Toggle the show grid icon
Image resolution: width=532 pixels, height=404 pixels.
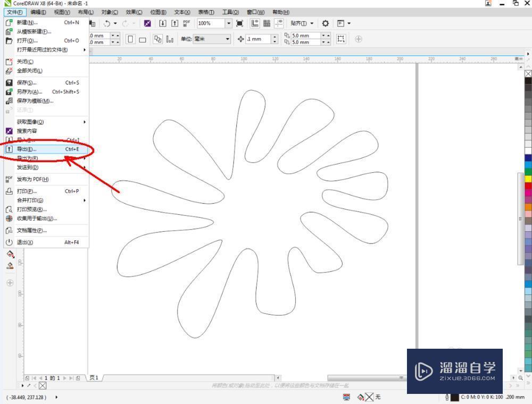267,23
